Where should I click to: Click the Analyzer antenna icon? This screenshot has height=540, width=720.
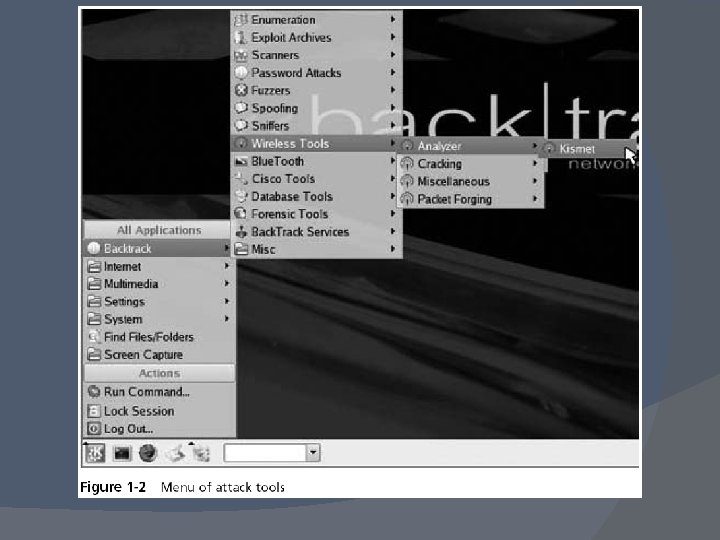pos(407,146)
